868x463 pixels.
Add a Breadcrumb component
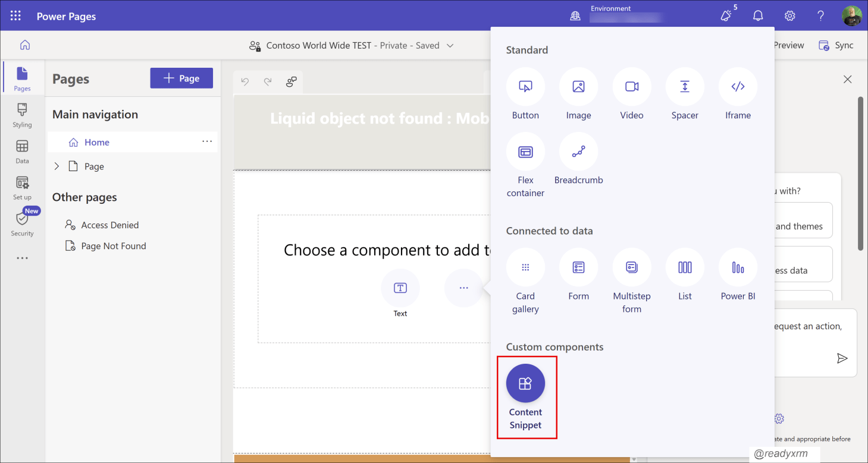(578, 159)
